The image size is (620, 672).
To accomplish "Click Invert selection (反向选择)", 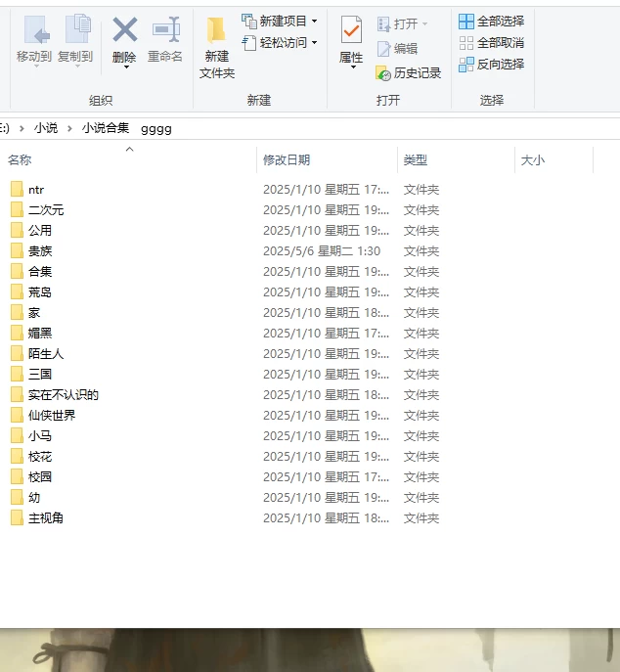I will pos(492,65).
